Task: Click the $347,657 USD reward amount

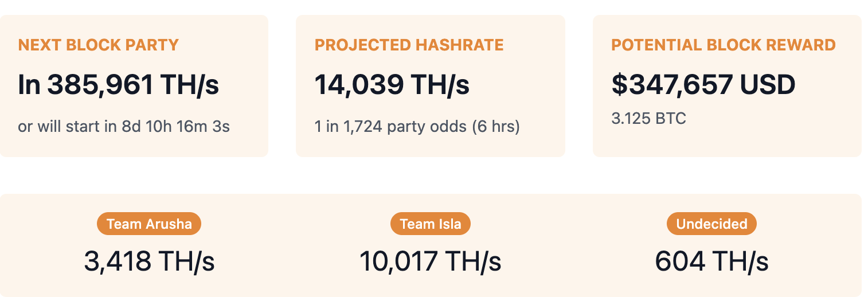Action: point(703,85)
